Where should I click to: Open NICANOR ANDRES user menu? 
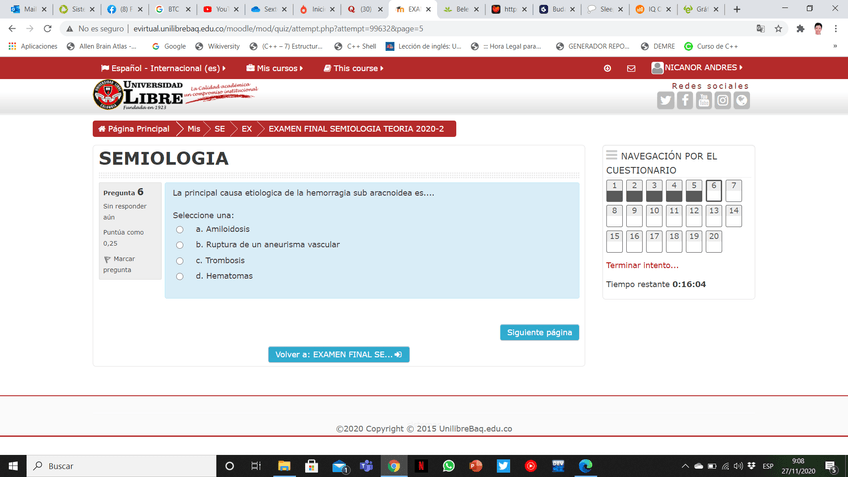coord(697,68)
